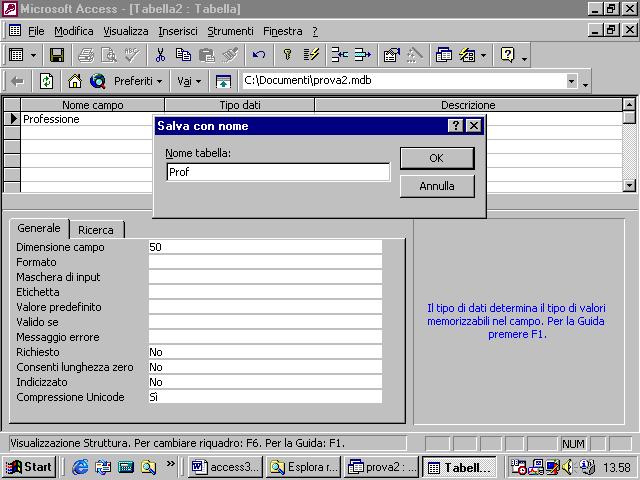
Task: Switch to the Ricerca tab
Action: tap(96, 230)
